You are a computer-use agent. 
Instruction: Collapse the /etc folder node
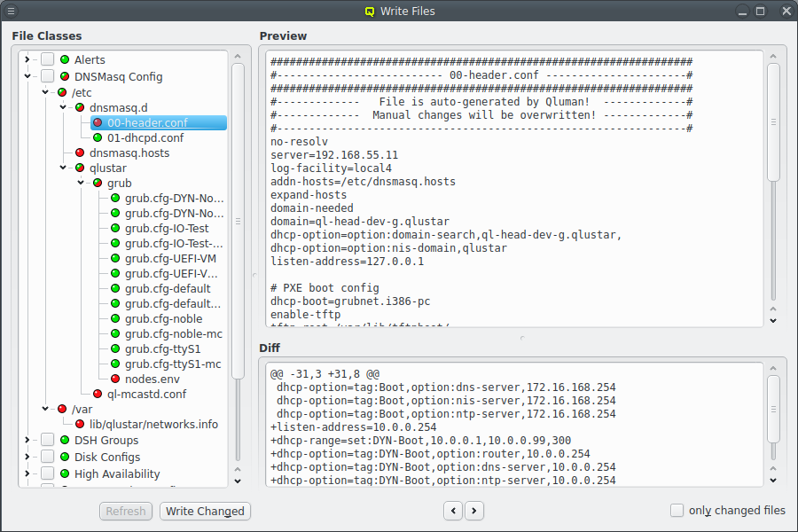click(45, 92)
